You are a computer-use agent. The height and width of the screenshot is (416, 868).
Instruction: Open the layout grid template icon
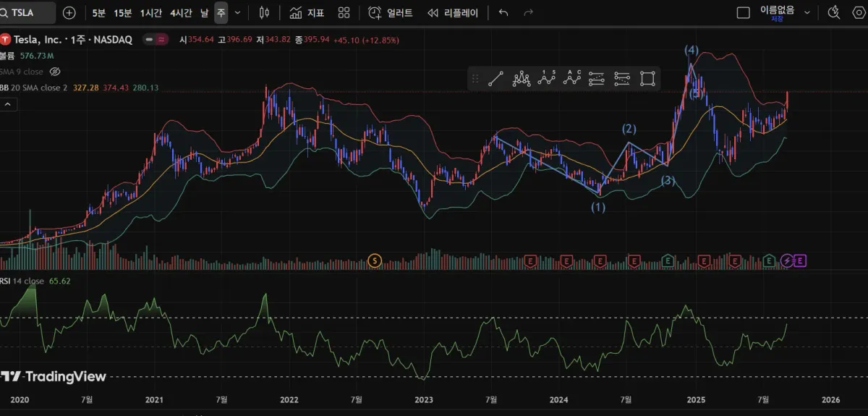[x=344, y=12]
